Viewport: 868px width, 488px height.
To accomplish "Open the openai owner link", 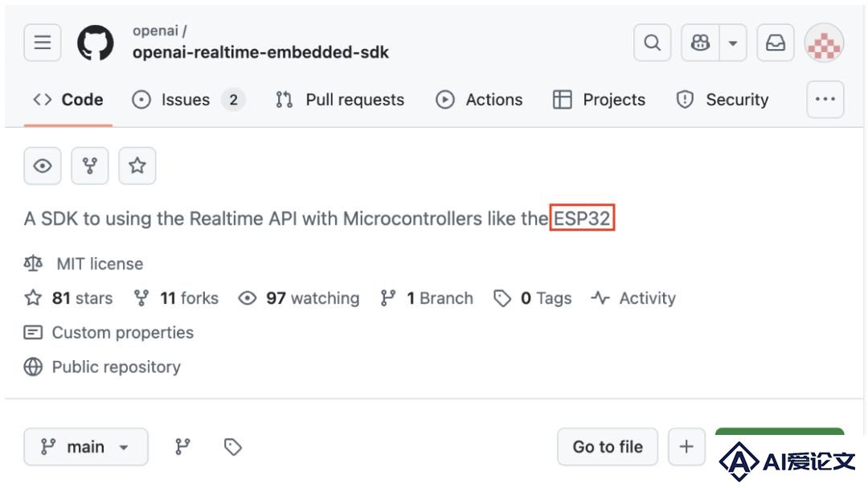I will [155, 31].
